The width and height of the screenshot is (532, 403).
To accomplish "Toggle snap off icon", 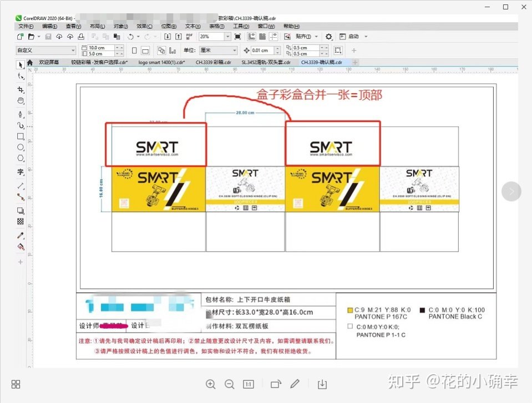I will point(287,36).
